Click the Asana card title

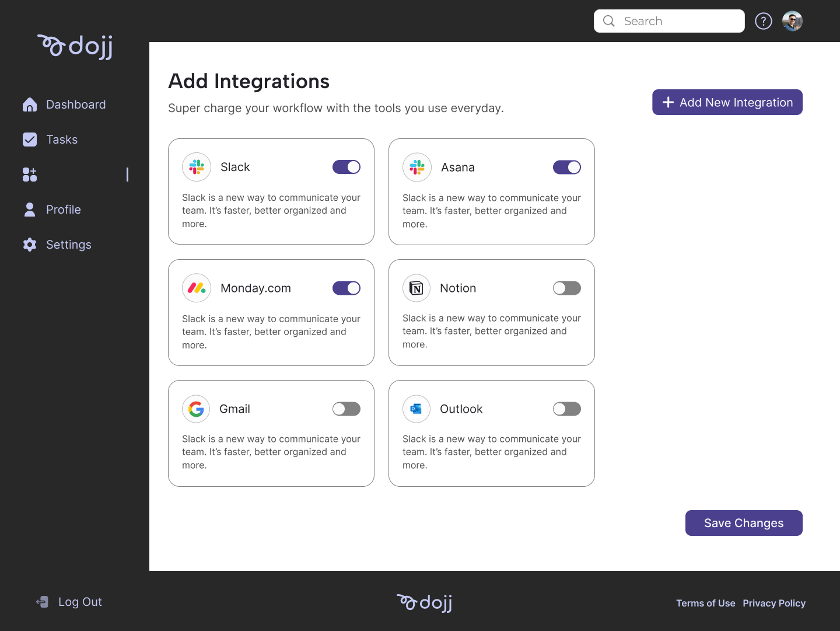point(458,168)
